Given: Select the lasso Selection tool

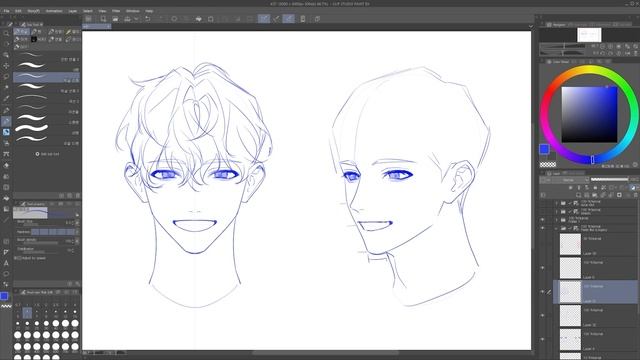Looking at the screenshot, I should [x=6, y=76].
